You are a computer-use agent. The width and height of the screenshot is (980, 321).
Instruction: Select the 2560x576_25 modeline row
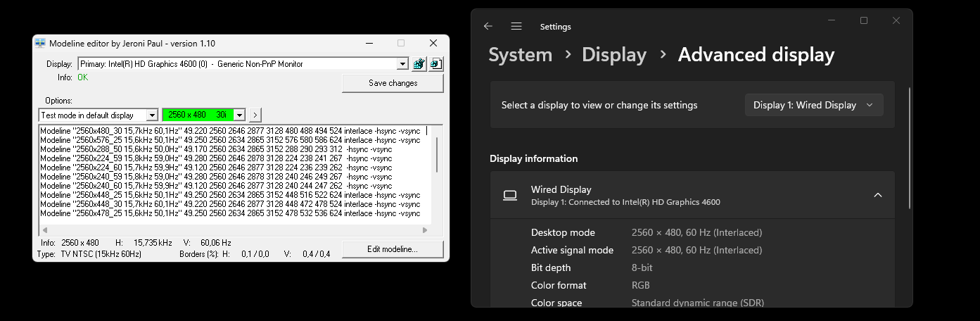pyautogui.click(x=230, y=140)
